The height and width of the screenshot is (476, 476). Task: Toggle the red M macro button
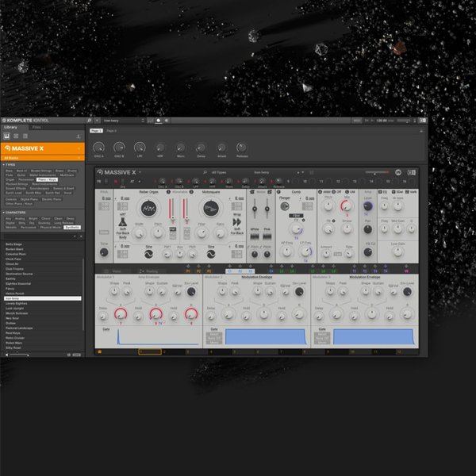pyautogui.click(x=115, y=181)
